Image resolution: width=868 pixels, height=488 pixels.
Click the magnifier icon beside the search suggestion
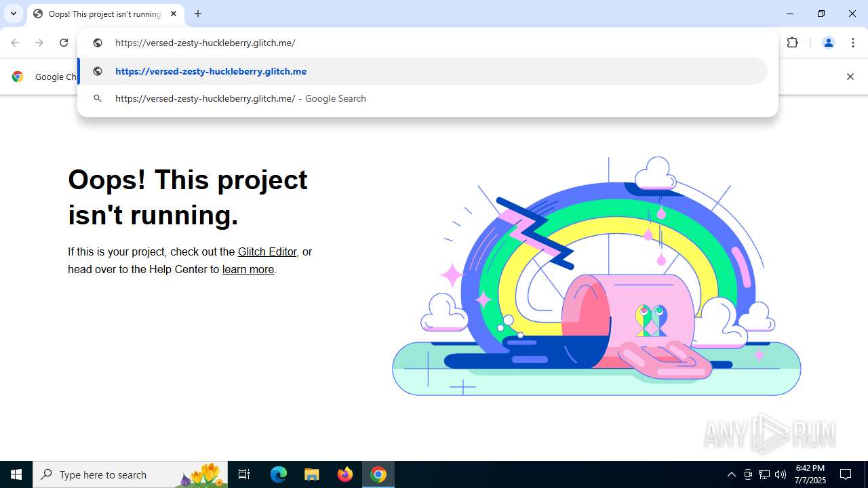pyautogui.click(x=98, y=98)
